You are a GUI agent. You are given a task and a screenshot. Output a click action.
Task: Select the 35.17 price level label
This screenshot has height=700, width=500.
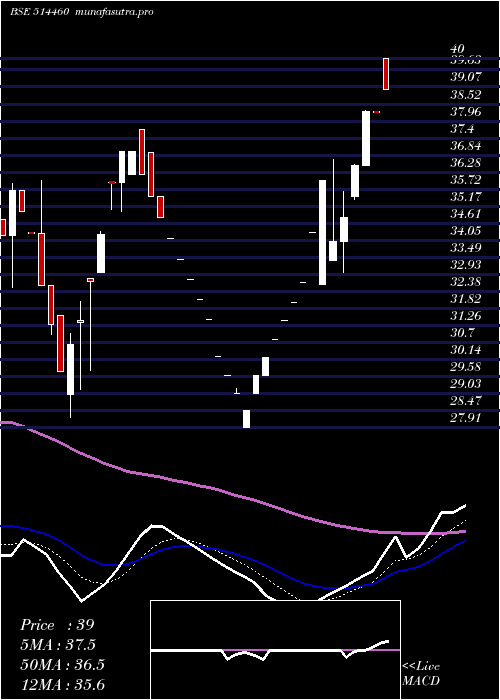pyautogui.click(x=466, y=196)
